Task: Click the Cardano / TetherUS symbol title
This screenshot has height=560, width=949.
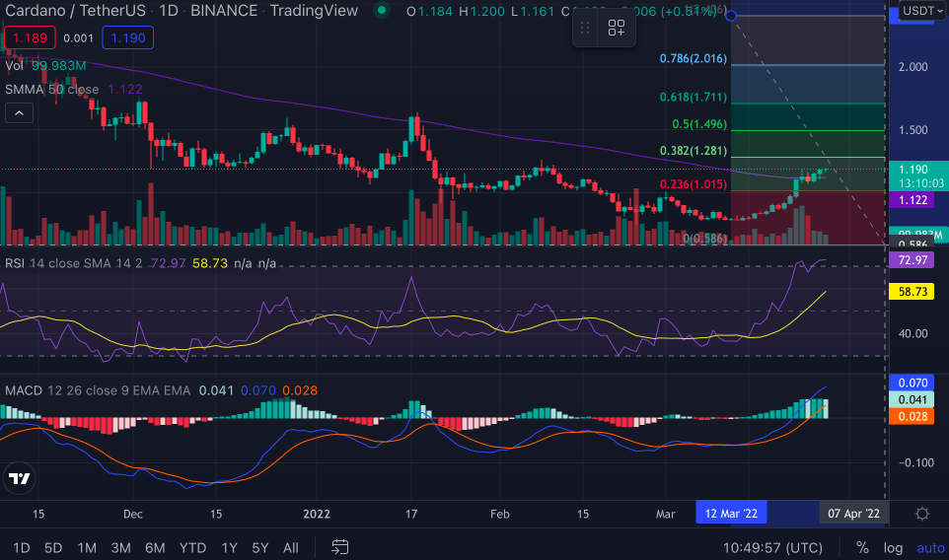Action: click(75, 10)
